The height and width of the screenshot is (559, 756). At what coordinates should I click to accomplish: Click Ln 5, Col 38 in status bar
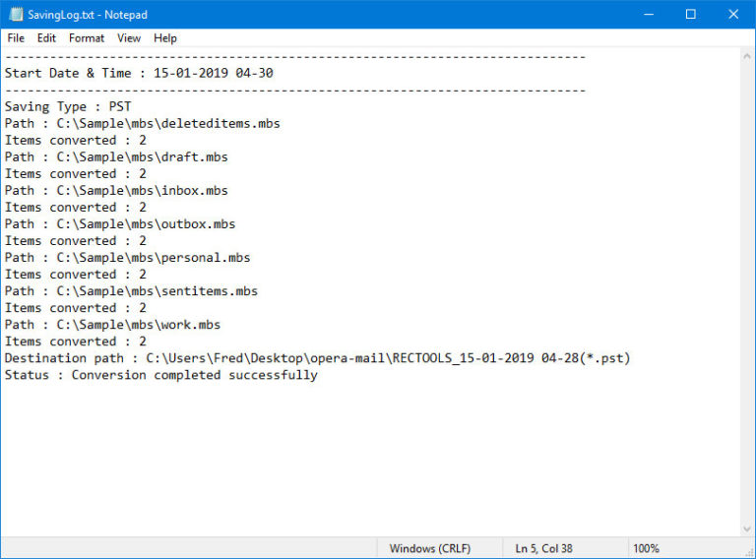tap(543, 548)
